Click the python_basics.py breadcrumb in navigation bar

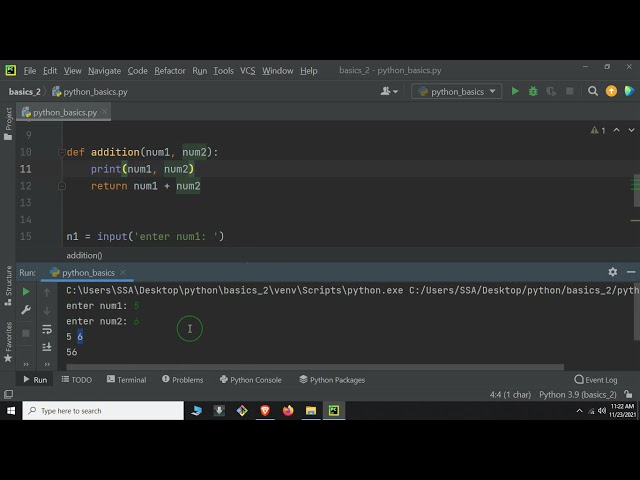coord(90,91)
